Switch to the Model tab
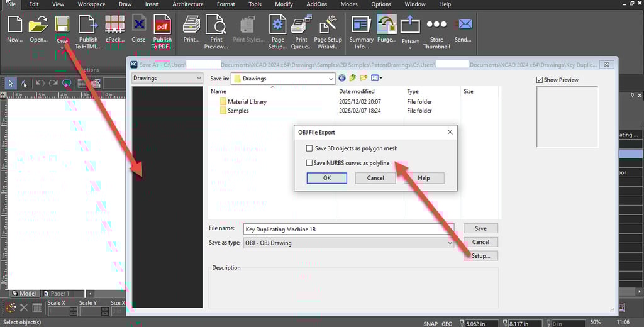This screenshot has width=644, height=327. click(x=25, y=293)
